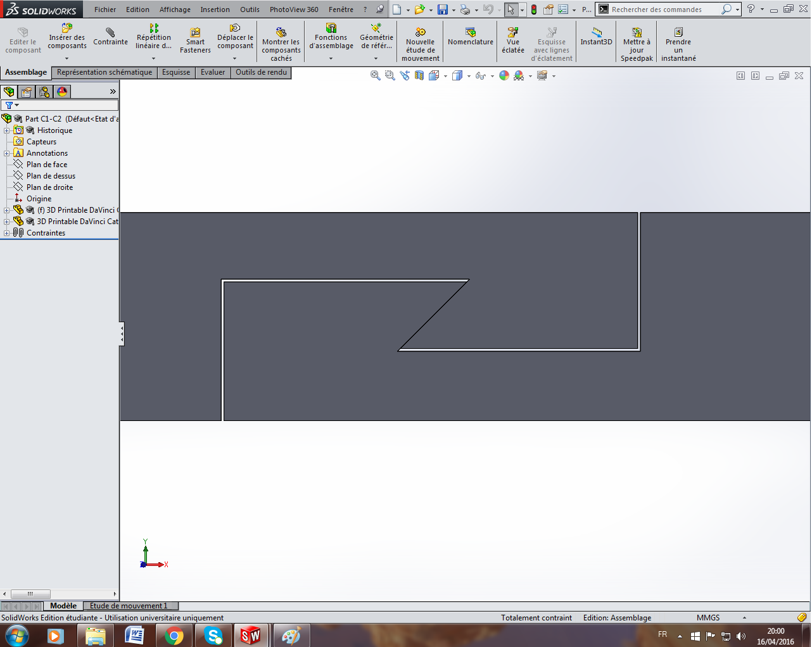Open the Save button dropdown arrow

click(x=454, y=10)
